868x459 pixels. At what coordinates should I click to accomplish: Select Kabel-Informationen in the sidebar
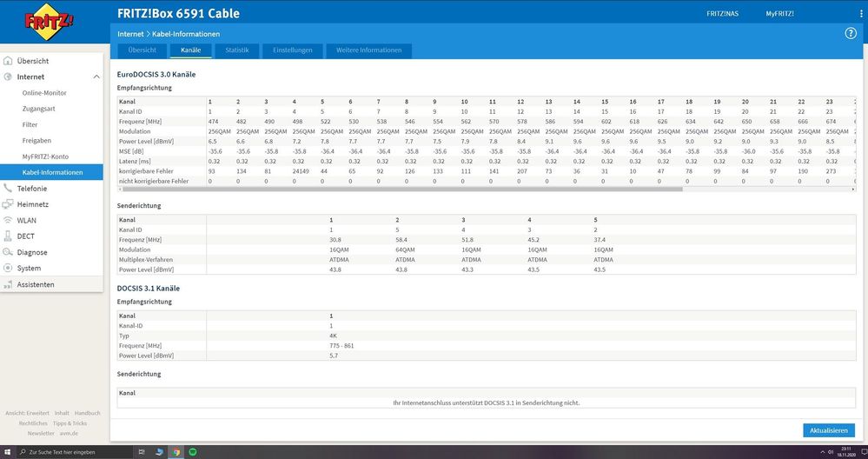click(51, 172)
